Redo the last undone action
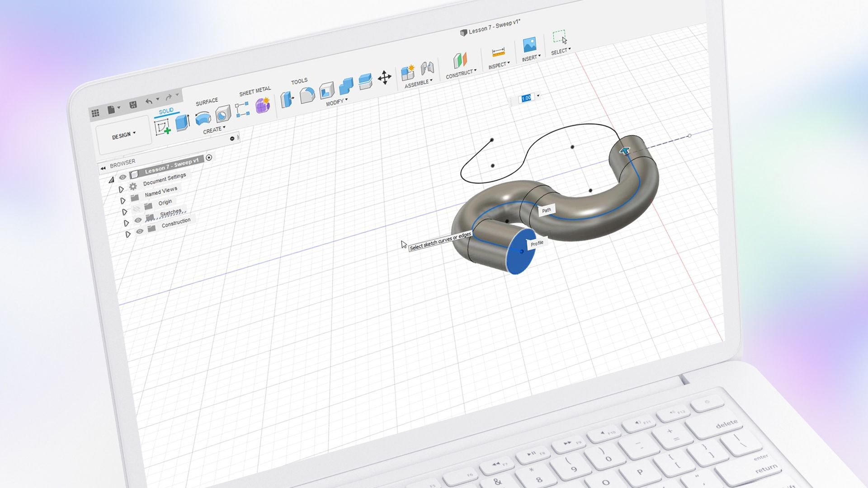This screenshot has width=868, height=488. tap(169, 97)
